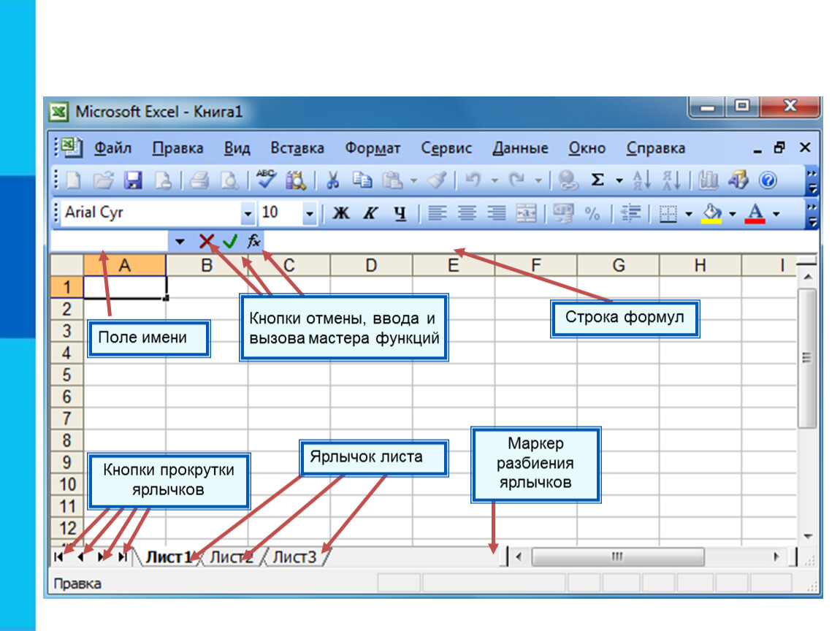Expand the Name Box dropdown arrow

pyautogui.click(x=180, y=242)
